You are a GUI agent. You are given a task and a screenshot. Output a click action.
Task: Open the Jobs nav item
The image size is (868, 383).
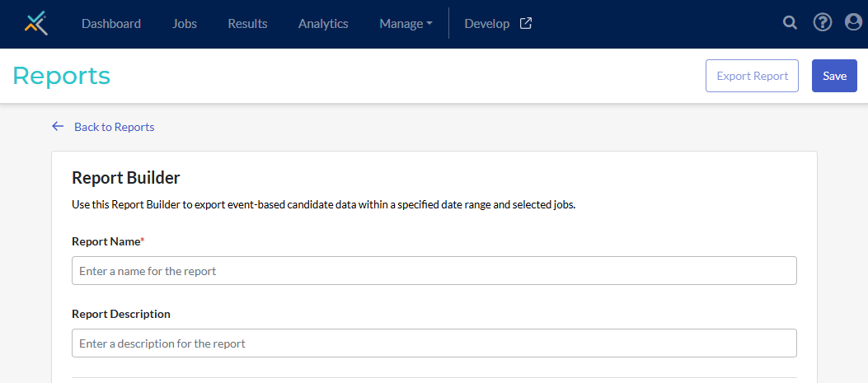pyautogui.click(x=185, y=24)
